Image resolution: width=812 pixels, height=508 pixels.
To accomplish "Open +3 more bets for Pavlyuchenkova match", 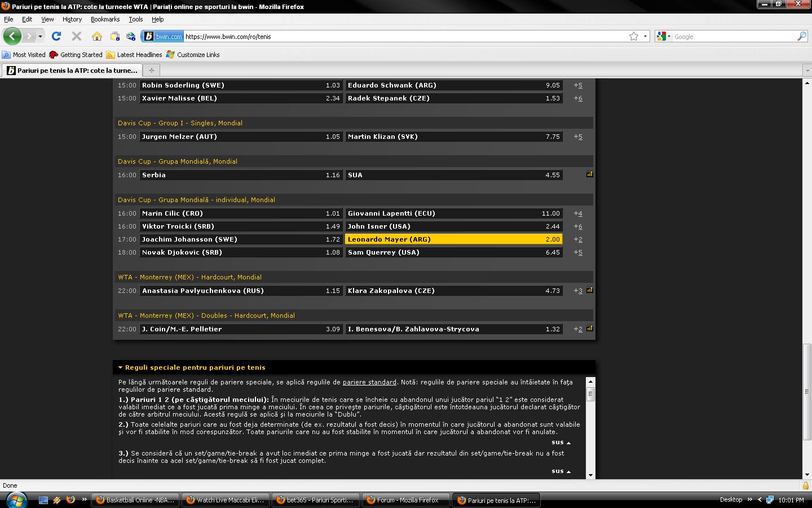I will click(x=578, y=291).
